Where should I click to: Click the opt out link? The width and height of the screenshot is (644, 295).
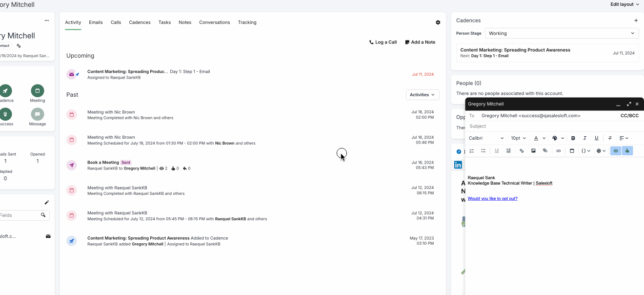coord(492,199)
